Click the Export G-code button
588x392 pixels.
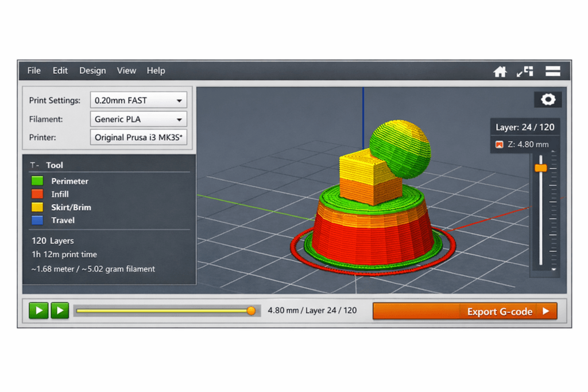tap(465, 311)
